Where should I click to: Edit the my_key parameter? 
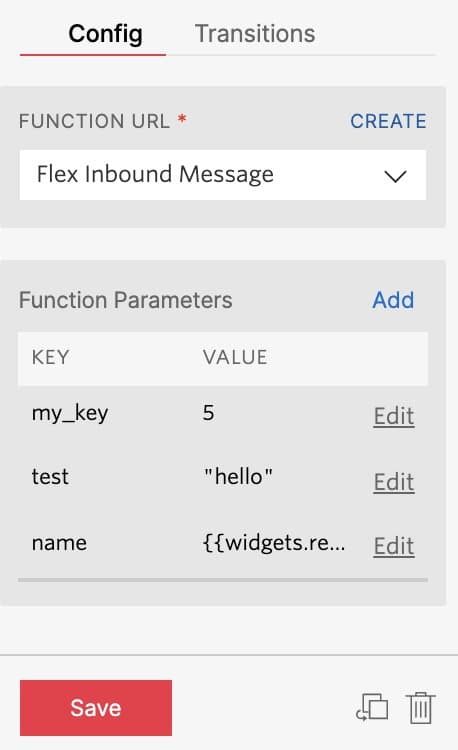[x=394, y=415]
